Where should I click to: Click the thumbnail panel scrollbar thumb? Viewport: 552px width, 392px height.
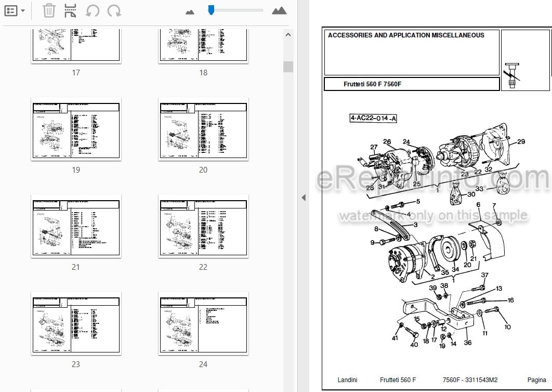[288, 67]
